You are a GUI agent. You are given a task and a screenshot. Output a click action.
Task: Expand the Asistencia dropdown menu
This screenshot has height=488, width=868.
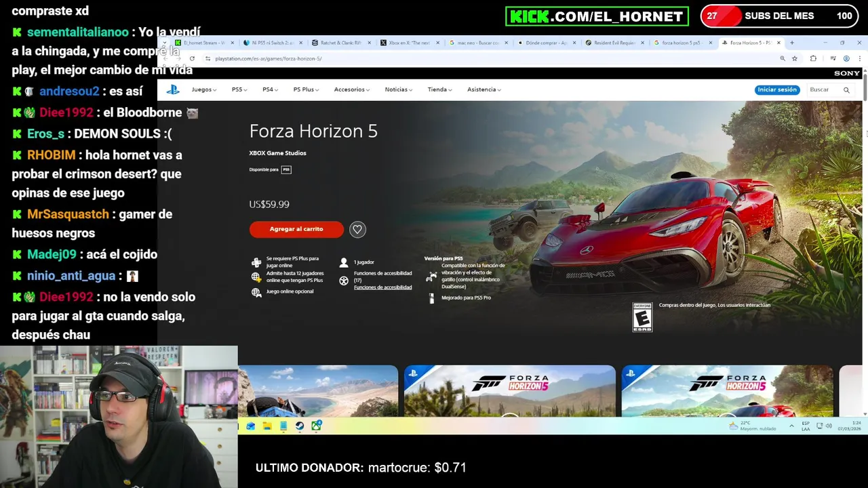tap(484, 89)
